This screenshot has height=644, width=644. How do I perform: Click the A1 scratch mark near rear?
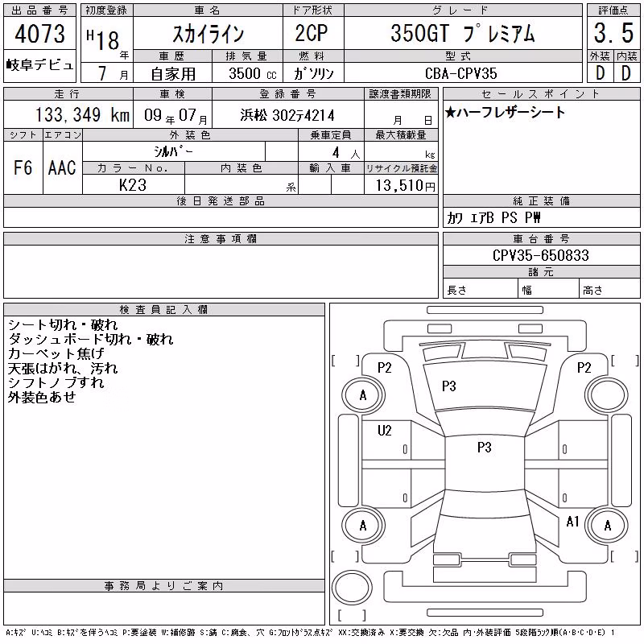click(x=572, y=522)
